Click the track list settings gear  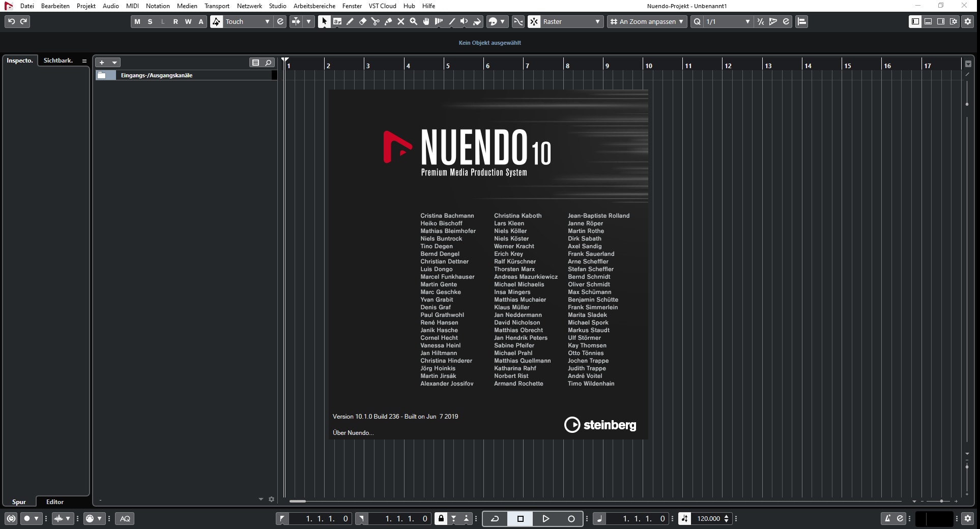tap(271, 499)
